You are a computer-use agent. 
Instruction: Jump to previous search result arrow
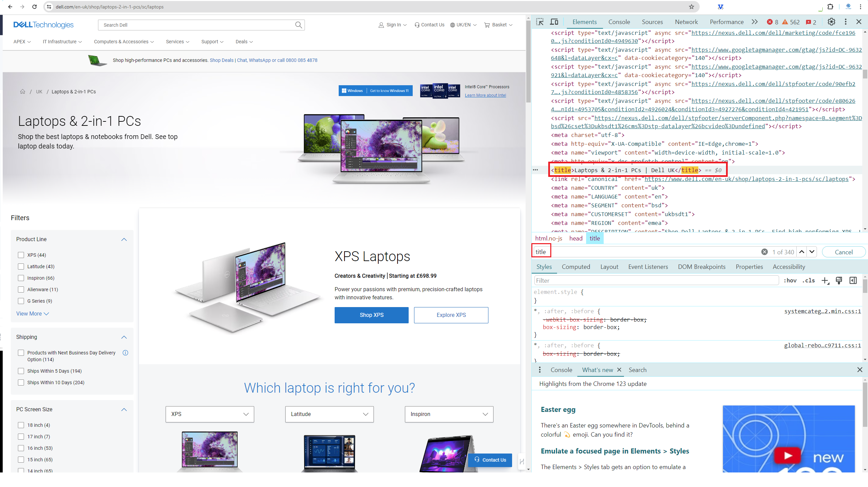click(802, 252)
